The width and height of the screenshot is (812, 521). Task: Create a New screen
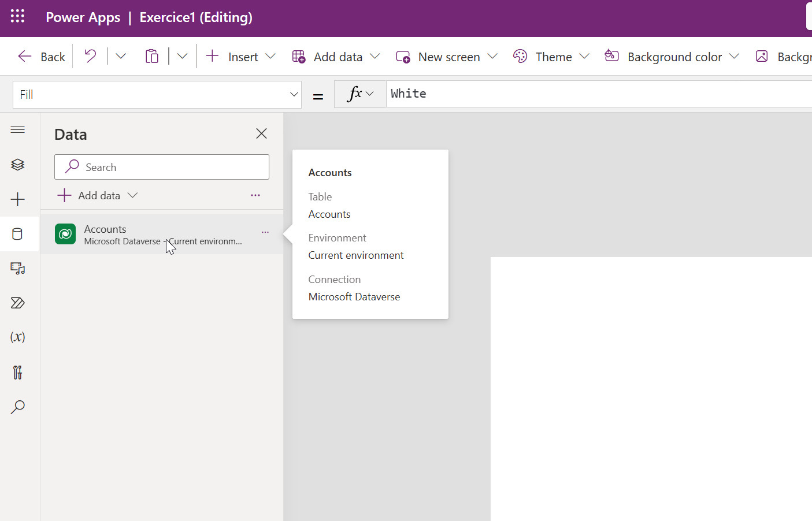(438, 57)
